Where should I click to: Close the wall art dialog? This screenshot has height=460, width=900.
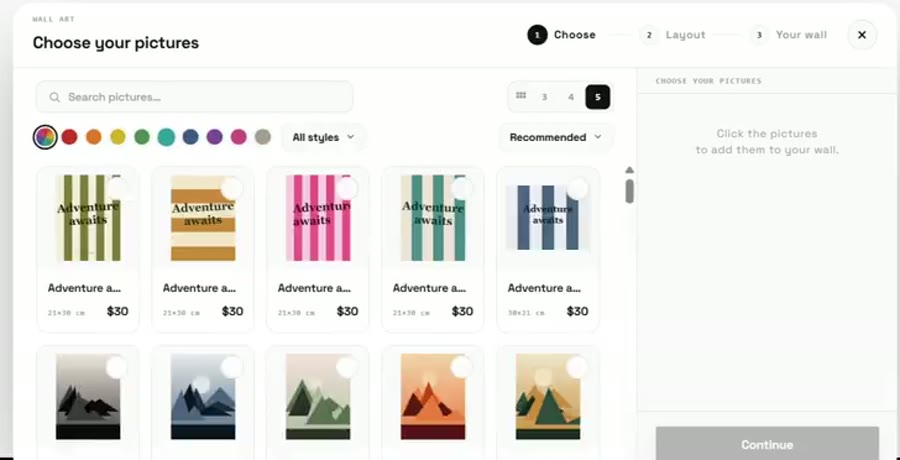point(862,35)
